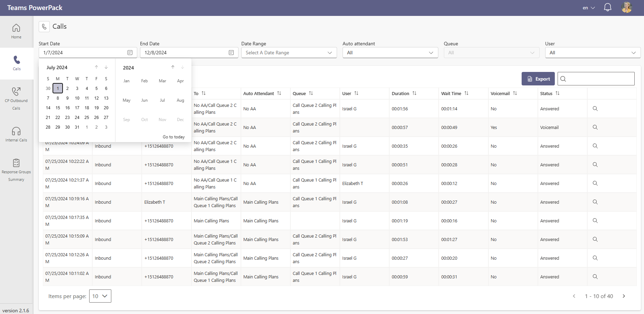Sort by Auto Attendant column

coord(279,93)
